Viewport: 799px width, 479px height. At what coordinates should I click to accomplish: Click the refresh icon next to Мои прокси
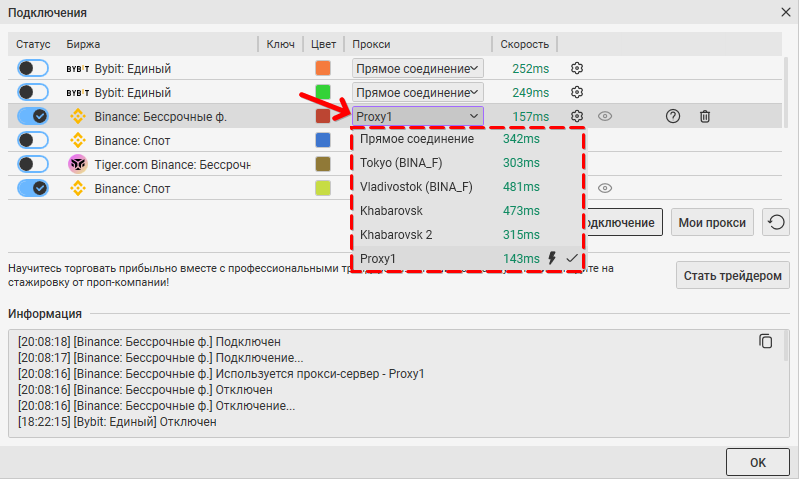coord(775,222)
